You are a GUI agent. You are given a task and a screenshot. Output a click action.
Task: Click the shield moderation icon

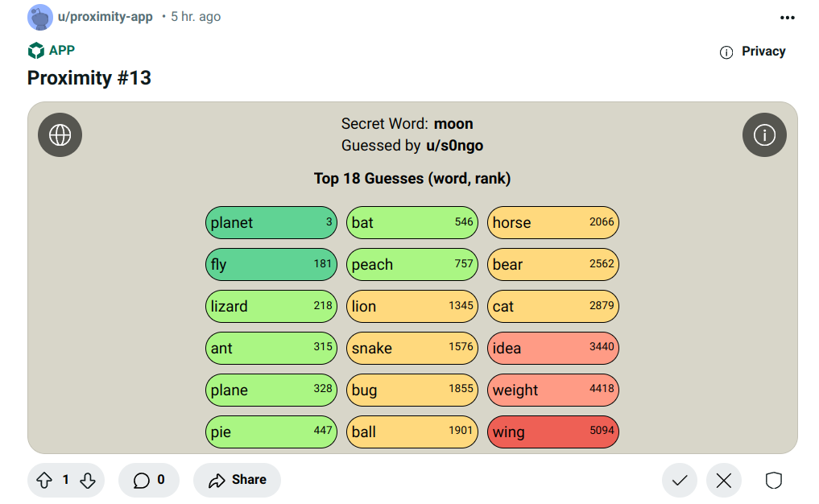773,481
